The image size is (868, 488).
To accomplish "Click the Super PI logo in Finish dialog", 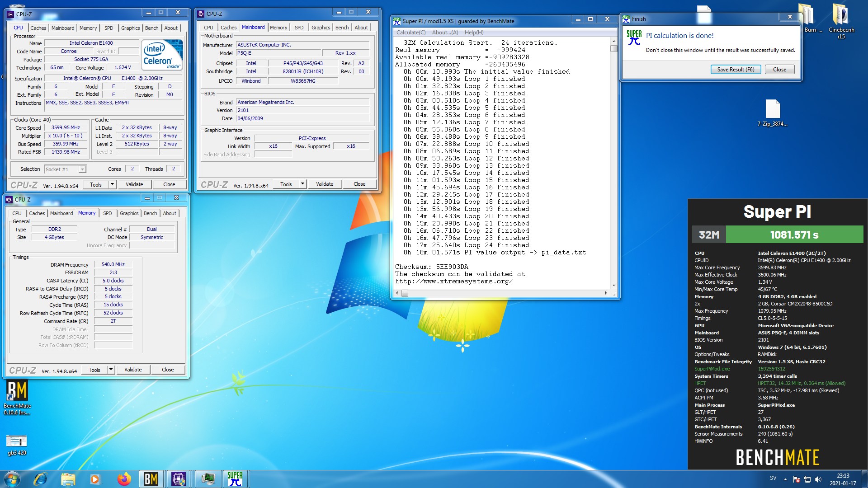I will tap(634, 38).
